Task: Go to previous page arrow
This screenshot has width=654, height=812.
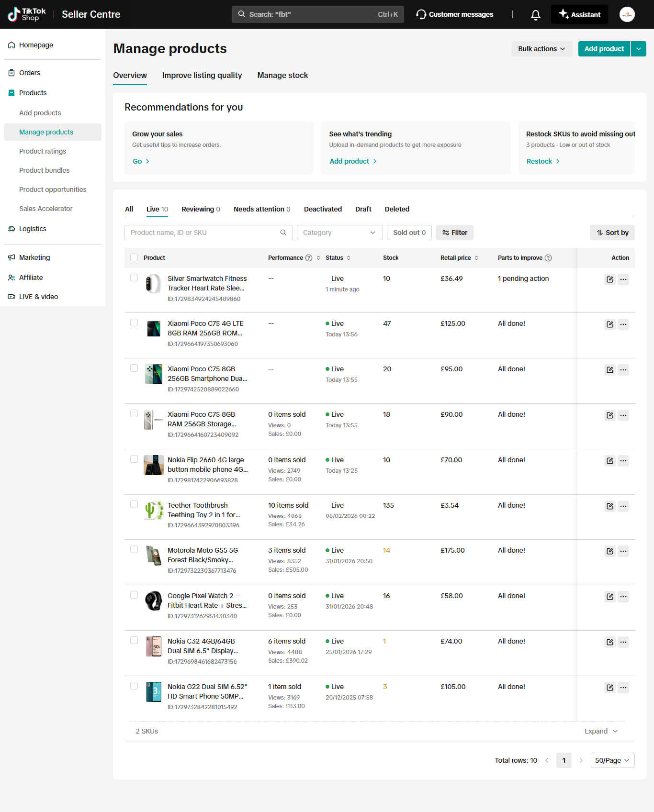Action: coord(547,760)
